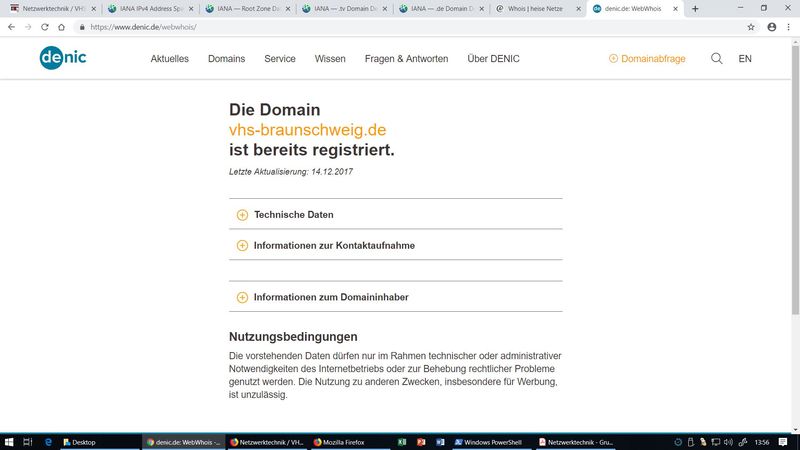Viewport: 800px width, 450px height.
Task: Click the DENIC logo
Action: pos(63,58)
